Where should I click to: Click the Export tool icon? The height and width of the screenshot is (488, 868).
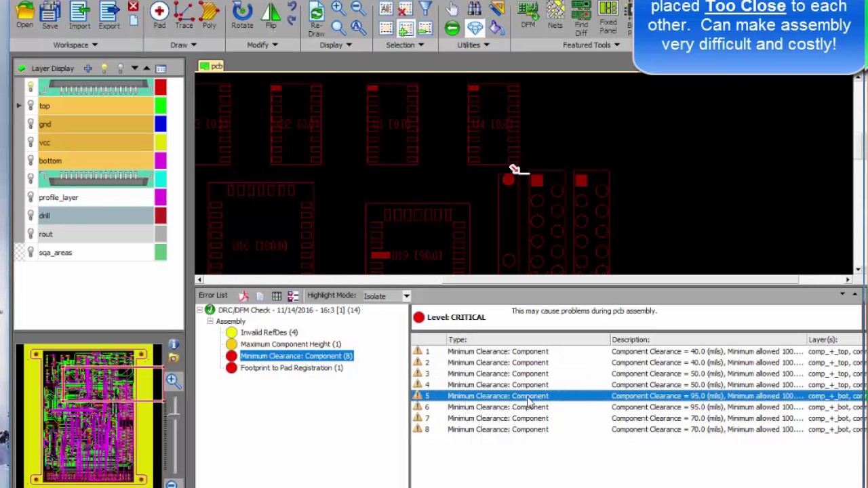[x=108, y=14]
